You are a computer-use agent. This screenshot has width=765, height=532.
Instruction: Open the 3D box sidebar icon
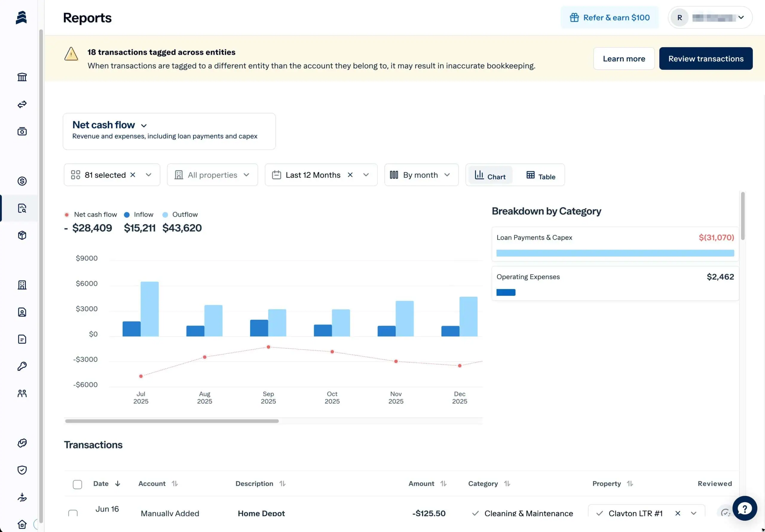click(x=22, y=235)
